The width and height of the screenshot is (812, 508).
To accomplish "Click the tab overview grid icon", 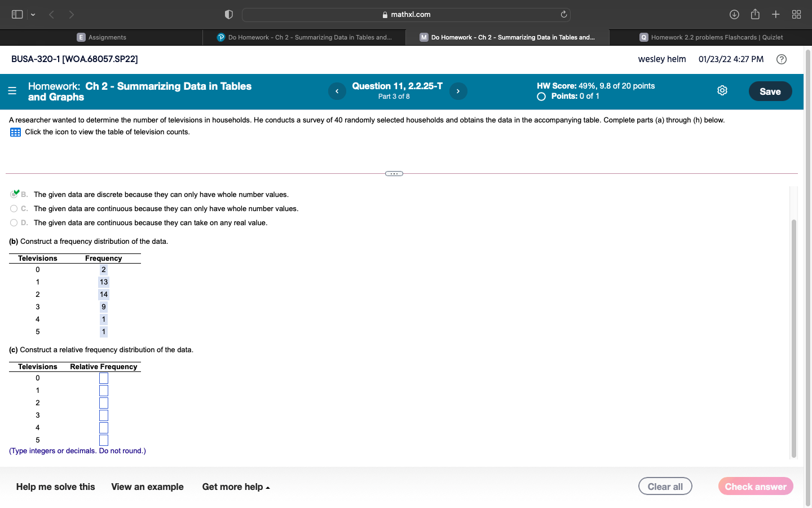I will [796, 14].
